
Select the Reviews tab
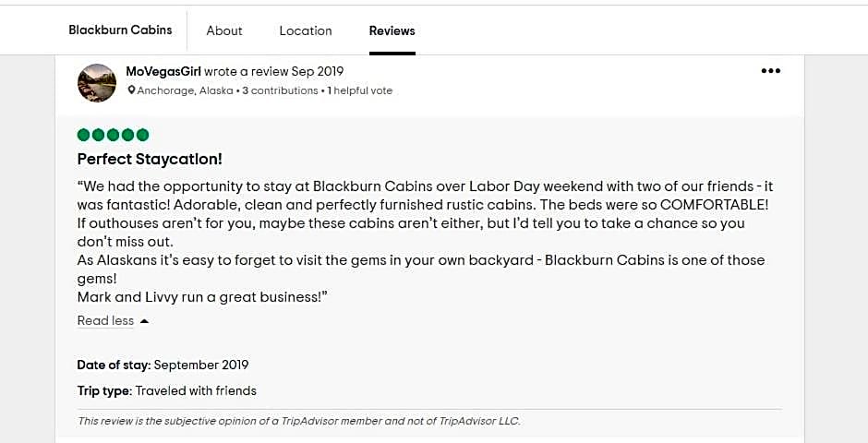392,30
